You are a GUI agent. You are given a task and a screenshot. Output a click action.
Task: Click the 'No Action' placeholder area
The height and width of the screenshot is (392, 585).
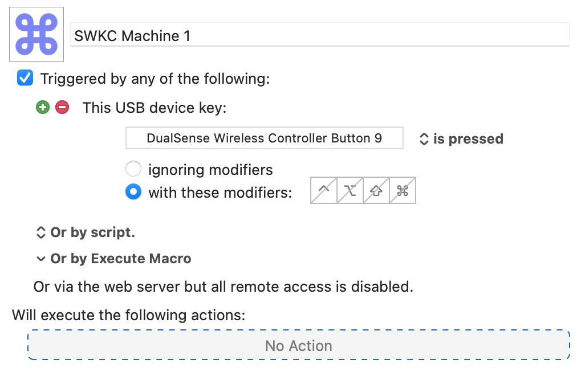pyautogui.click(x=299, y=345)
